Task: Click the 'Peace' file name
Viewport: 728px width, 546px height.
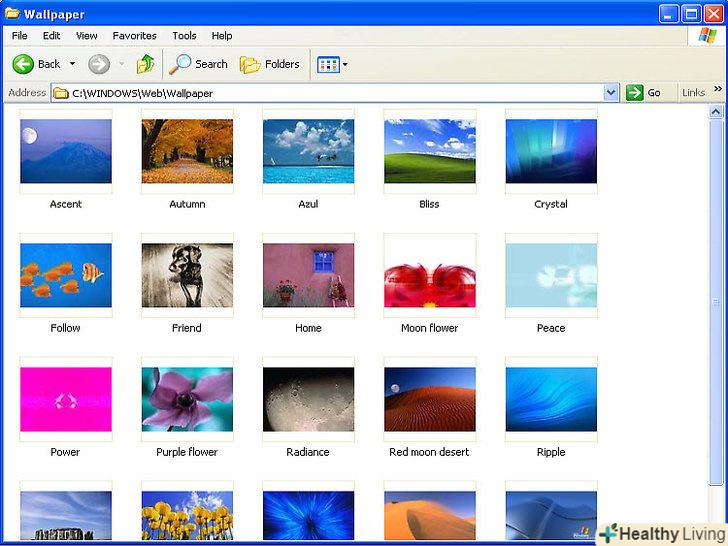Action: (551, 328)
